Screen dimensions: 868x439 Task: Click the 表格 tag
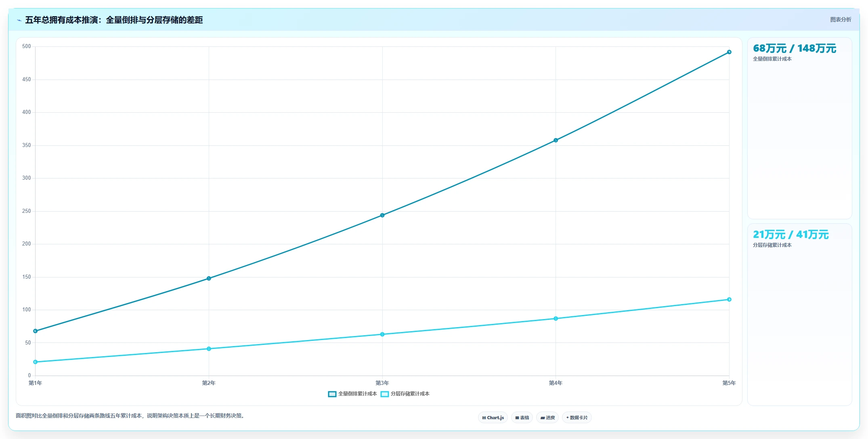522,418
